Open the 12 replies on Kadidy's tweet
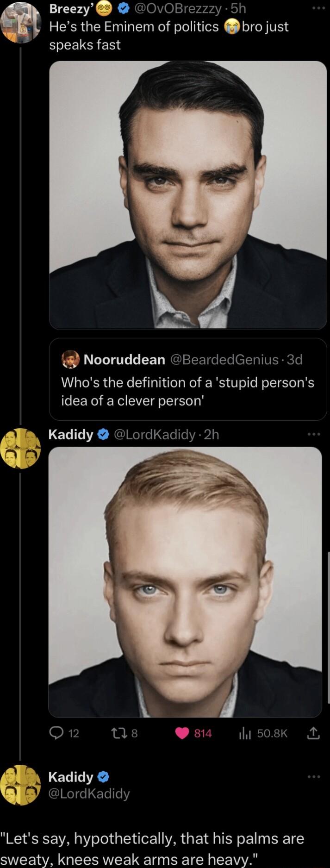Screen dimensions: 330x868 click(65, 733)
